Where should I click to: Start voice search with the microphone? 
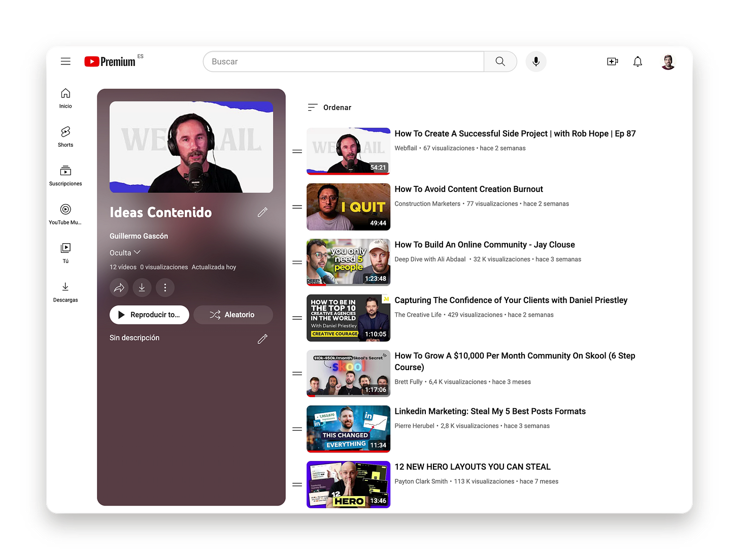pyautogui.click(x=535, y=61)
